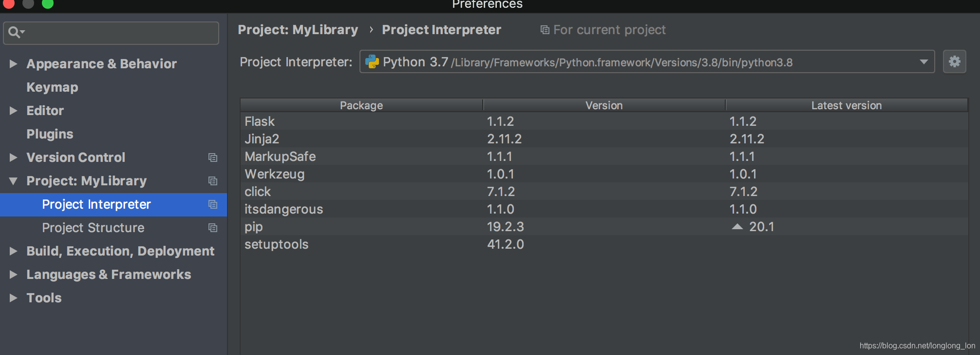Screen dimensions: 980x355
Task: Expand Appearance & Behavior section
Action: (13, 64)
